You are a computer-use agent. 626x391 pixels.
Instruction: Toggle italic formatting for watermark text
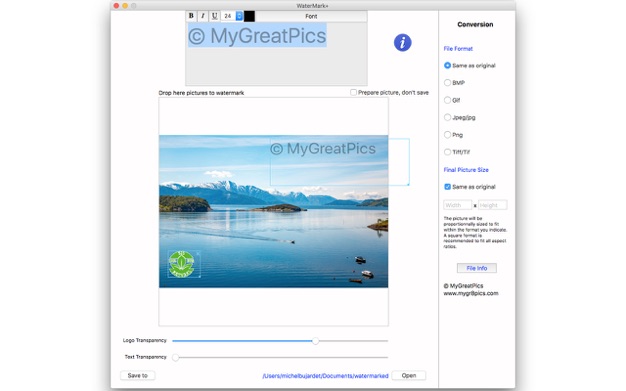pos(203,16)
